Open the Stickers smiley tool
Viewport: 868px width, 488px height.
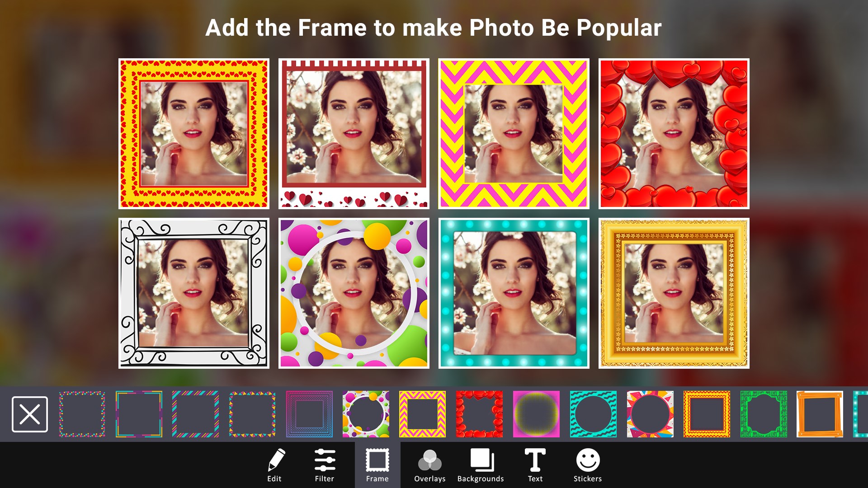coord(588,465)
